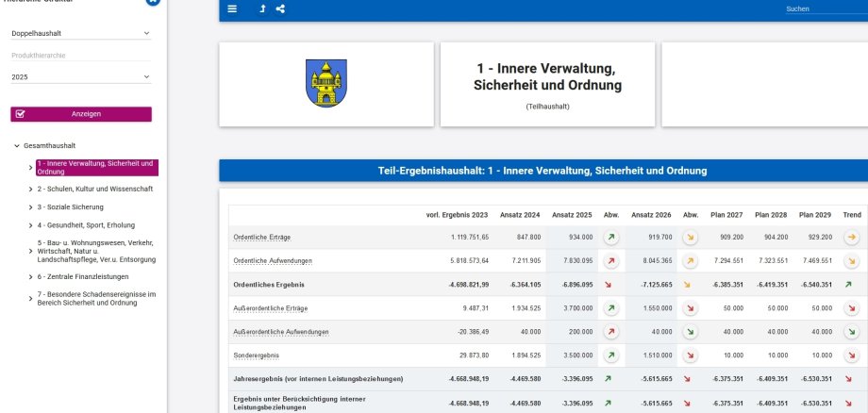Click the level-up arrow icon in toolbar
Image resolution: width=868 pixels, height=413 pixels.
pyautogui.click(x=262, y=8)
